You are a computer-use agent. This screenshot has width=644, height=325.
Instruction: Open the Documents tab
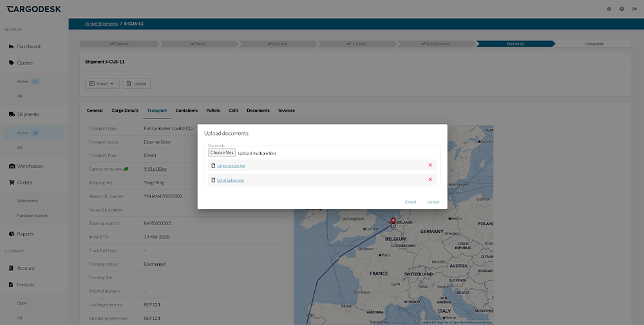[258, 111]
